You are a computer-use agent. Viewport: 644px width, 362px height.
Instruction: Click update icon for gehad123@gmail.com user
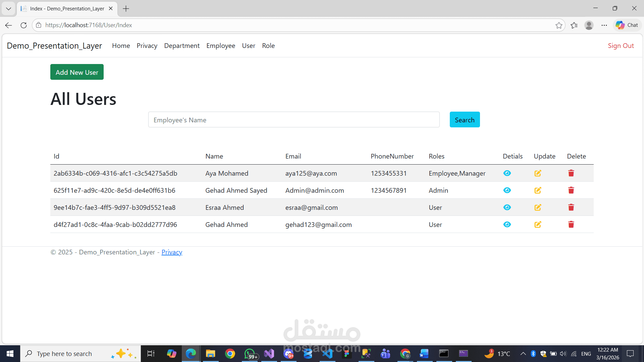(x=538, y=225)
